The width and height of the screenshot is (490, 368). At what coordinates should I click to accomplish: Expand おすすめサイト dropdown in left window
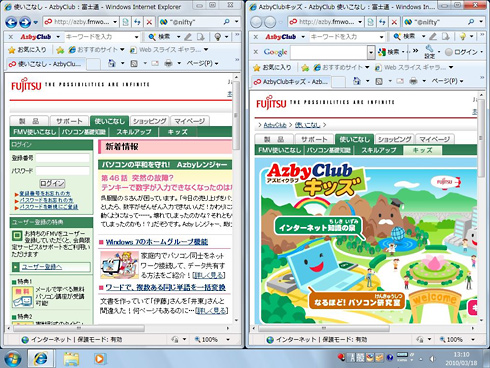122,50
